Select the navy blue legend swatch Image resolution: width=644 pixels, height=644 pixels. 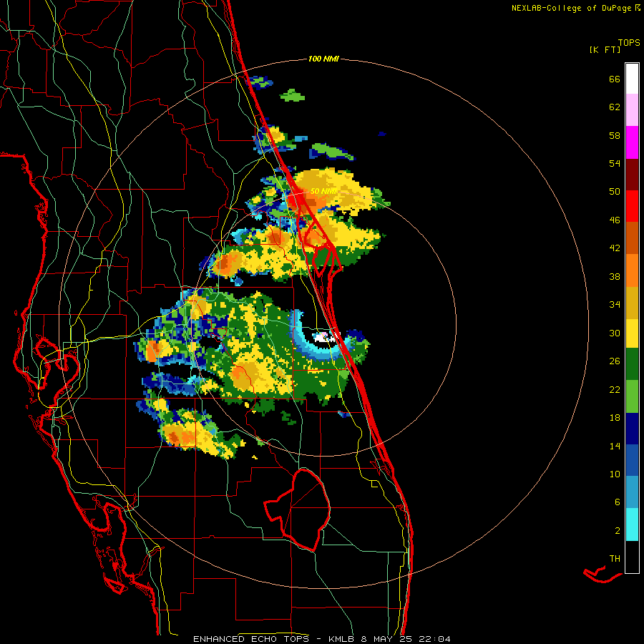632,429
